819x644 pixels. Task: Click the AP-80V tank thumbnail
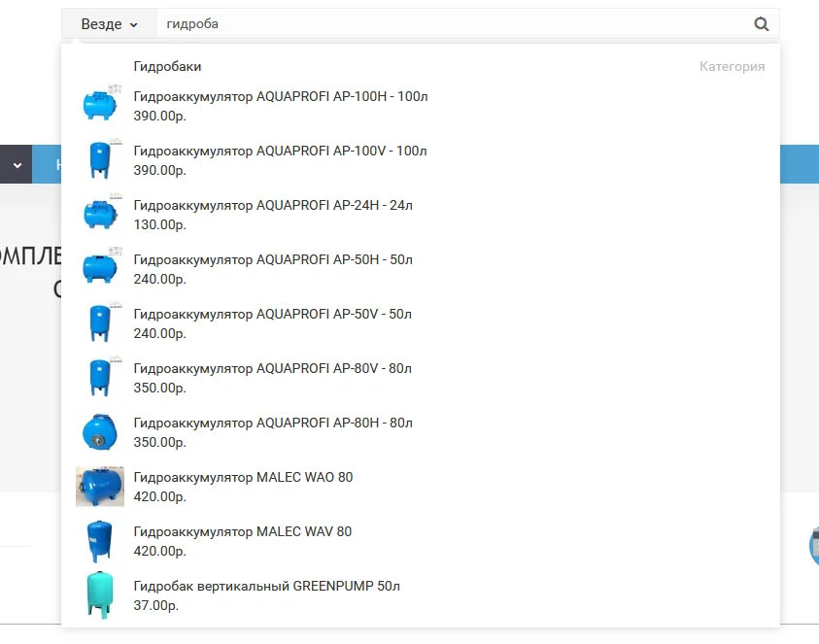coord(100,376)
